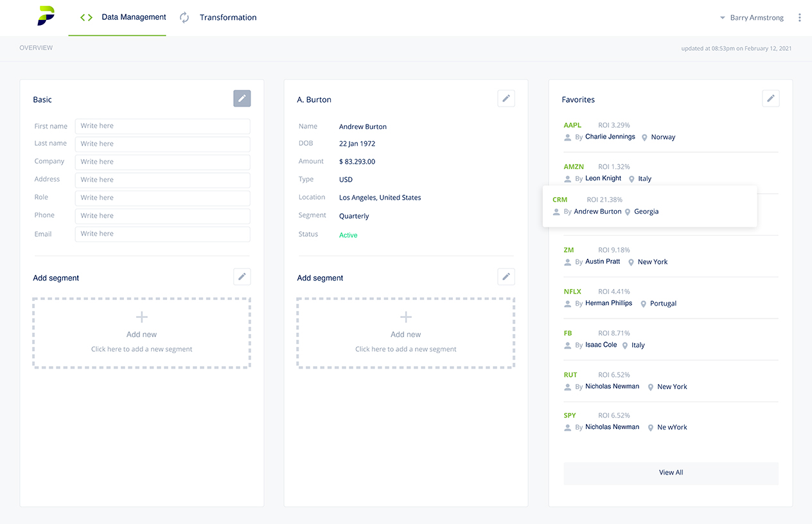This screenshot has height=524, width=812.
Task: Click the View All button in Favorites
Action: [671, 472]
